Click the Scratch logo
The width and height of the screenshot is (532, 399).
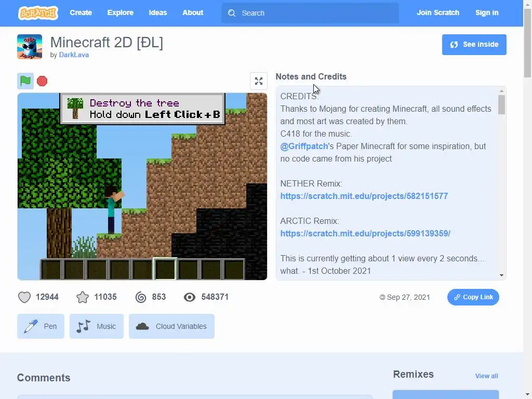(38, 13)
